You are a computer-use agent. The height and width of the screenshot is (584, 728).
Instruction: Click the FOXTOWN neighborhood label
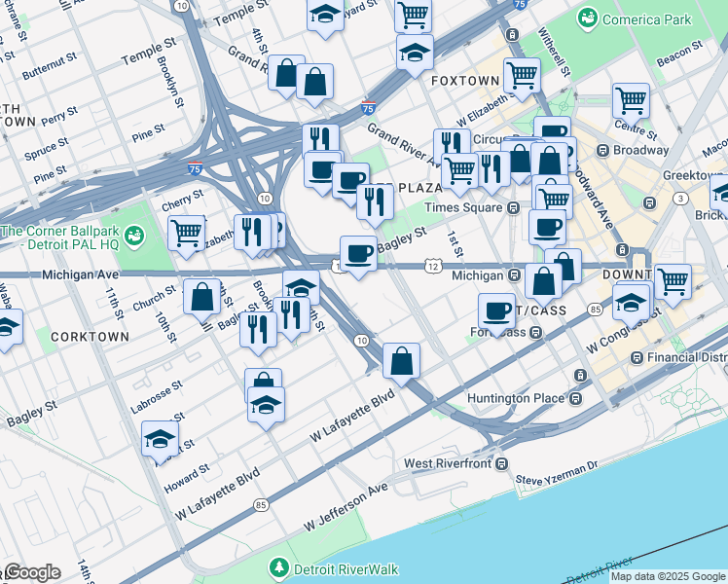coord(465,81)
